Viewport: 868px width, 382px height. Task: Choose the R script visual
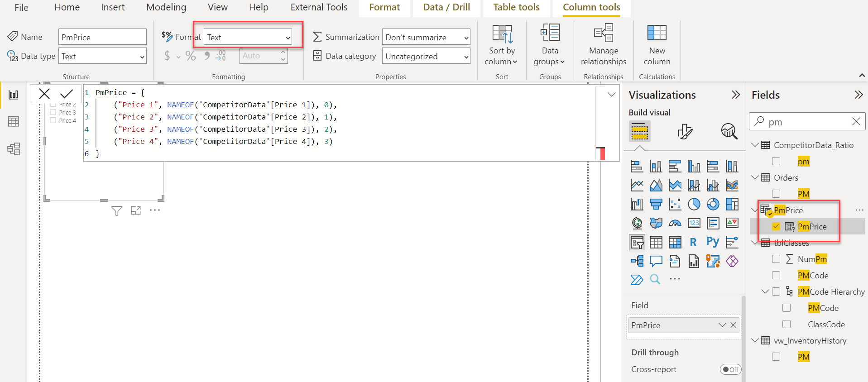693,242
